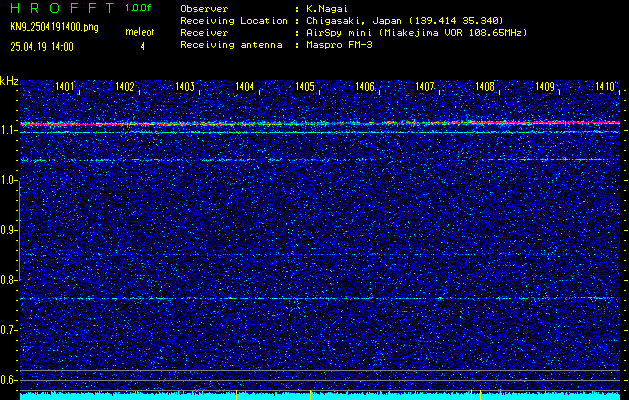Image resolution: width=629 pixels, height=400 pixels.
Task: Click the 0.6 kHz axis label
Action: [x=8, y=380]
